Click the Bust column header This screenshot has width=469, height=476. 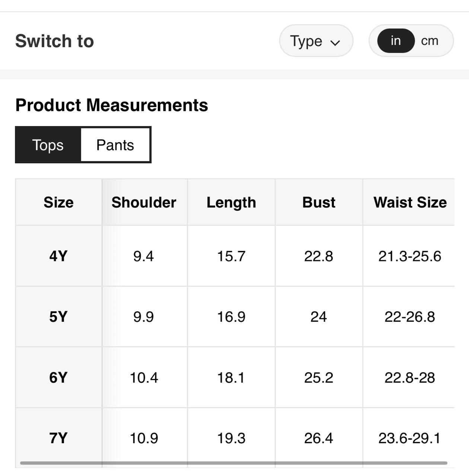pyautogui.click(x=319, y=202)
